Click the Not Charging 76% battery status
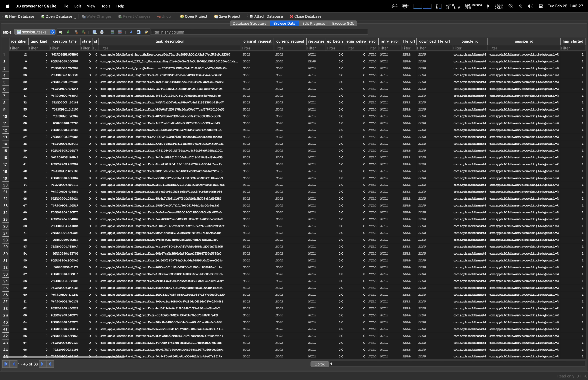This screenshot has height=380, width=588. click(473, 6)
